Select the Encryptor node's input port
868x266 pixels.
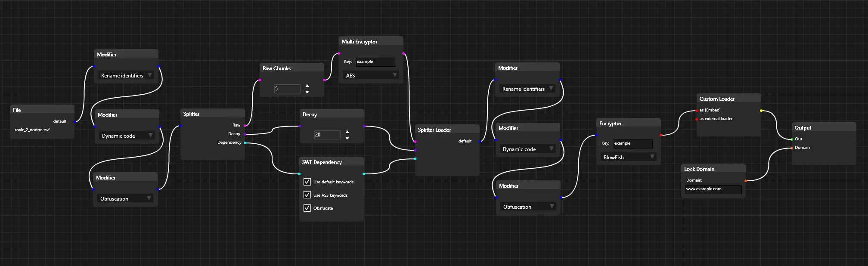(x=596, y=135)
